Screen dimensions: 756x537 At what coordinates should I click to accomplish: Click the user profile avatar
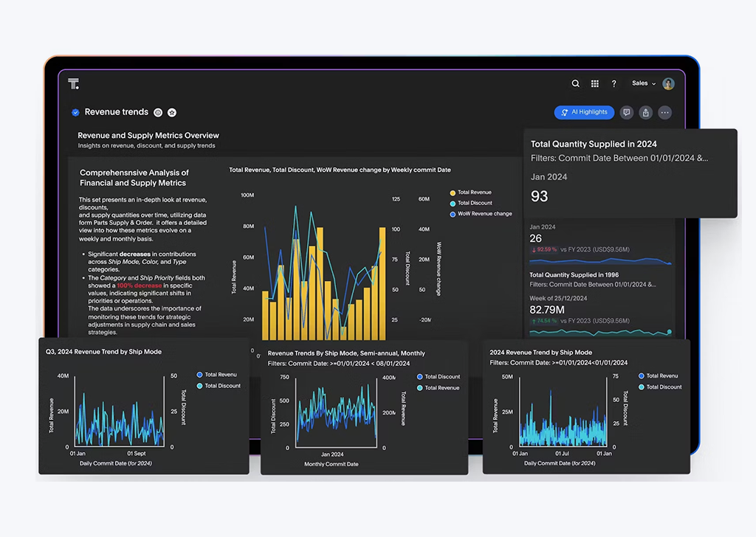click(x=668, y=83)
